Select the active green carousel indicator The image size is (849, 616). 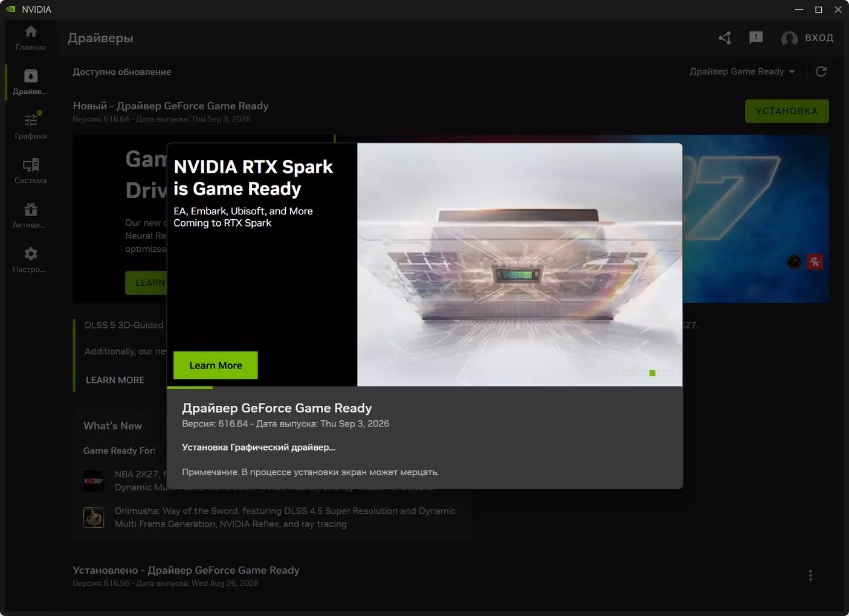point(652,373)
